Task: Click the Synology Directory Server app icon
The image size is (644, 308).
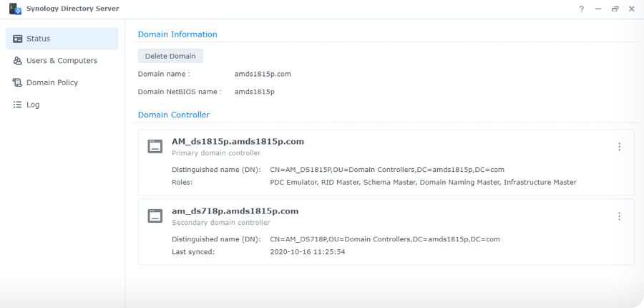Action: point(15,9)
